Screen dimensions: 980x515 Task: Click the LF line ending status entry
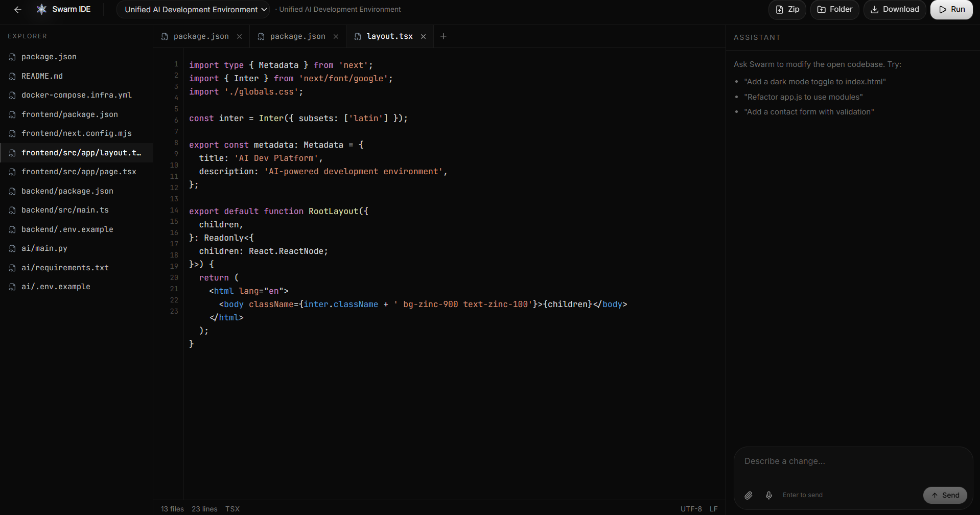pos(714,509)
